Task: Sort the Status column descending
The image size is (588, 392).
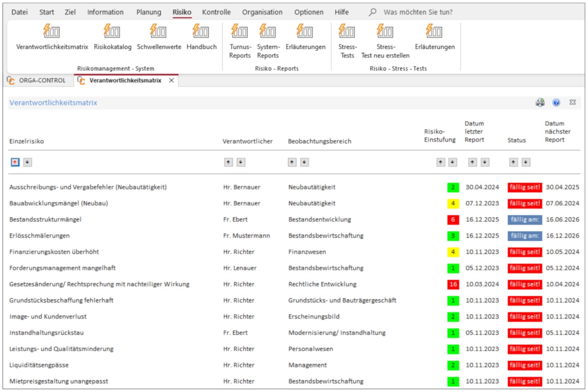Action: pos(526,162)
